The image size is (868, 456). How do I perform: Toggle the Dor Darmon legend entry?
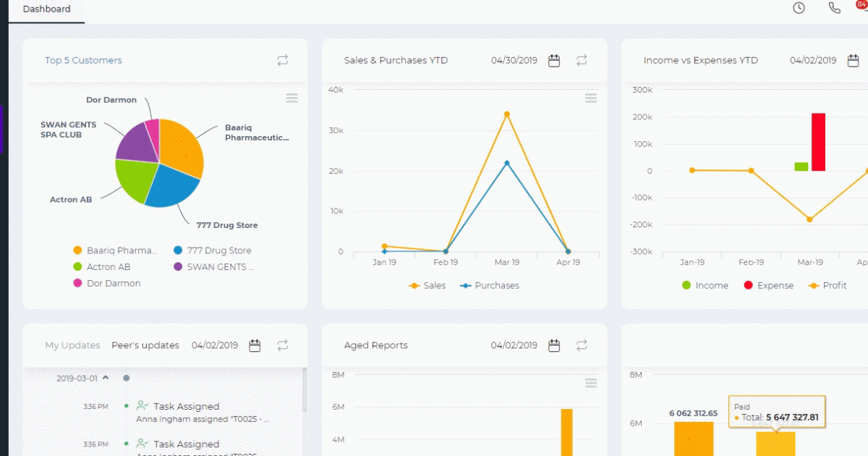107,284
